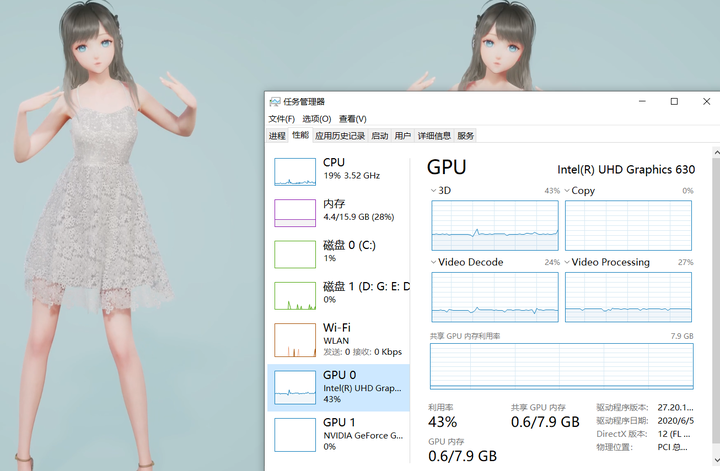The height and width of the screenshot is (471, 720).
Task: Click the 驱动程序版本 27.20.1... value
Action: click(675, 407)
